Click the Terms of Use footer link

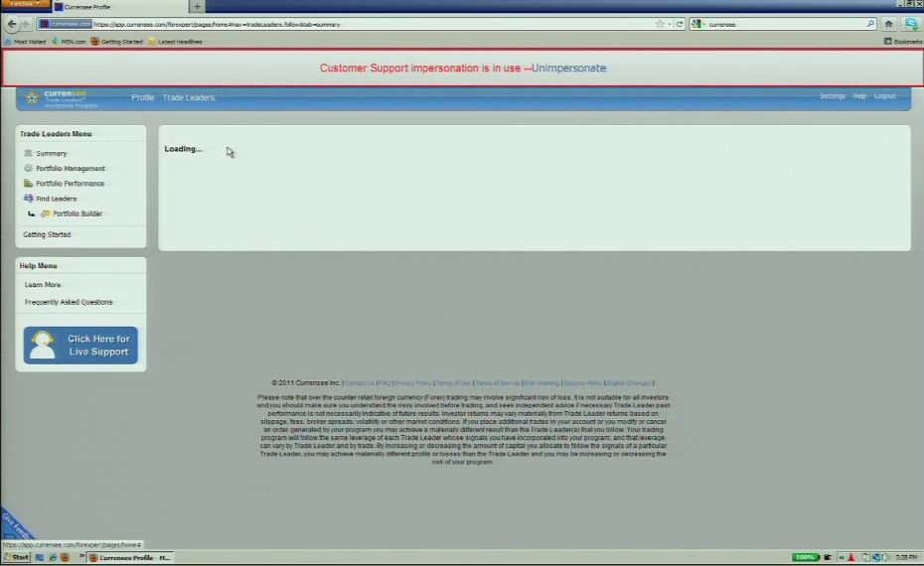click(453, 383)
